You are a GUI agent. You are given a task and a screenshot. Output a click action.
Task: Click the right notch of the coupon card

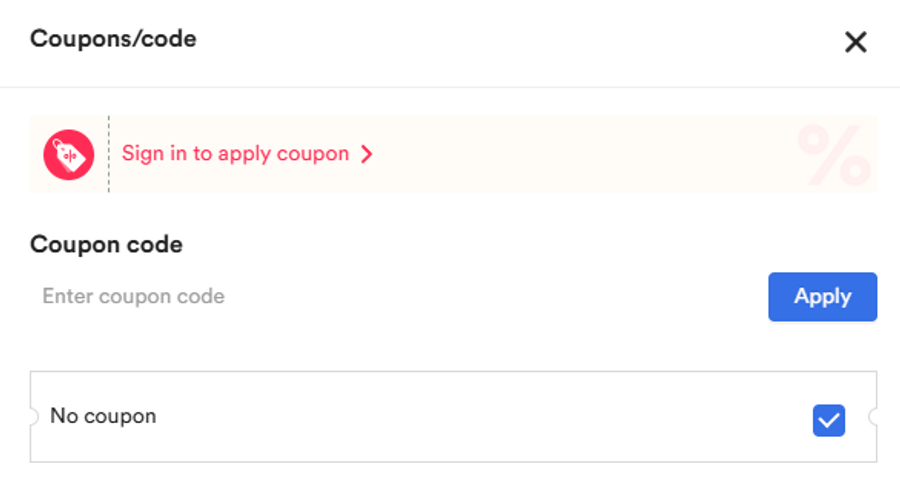click(x=874, y=416)
